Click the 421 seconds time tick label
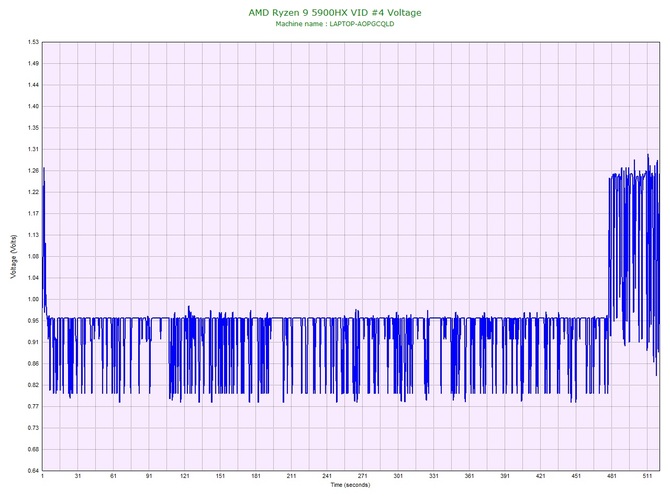Viewport: 670px width, 502px height. click(541, 476)
